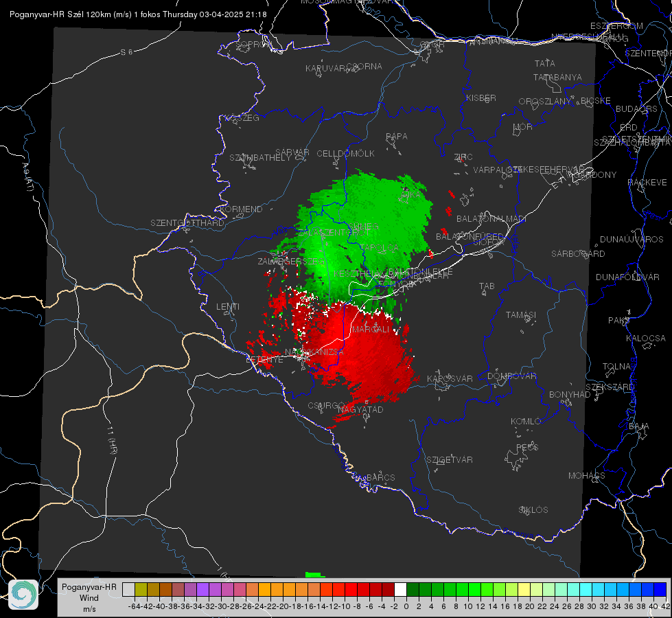This screenshot has width=672, height=618.
Task: Click the MOHACS city label
Action: tap(586, 475)
